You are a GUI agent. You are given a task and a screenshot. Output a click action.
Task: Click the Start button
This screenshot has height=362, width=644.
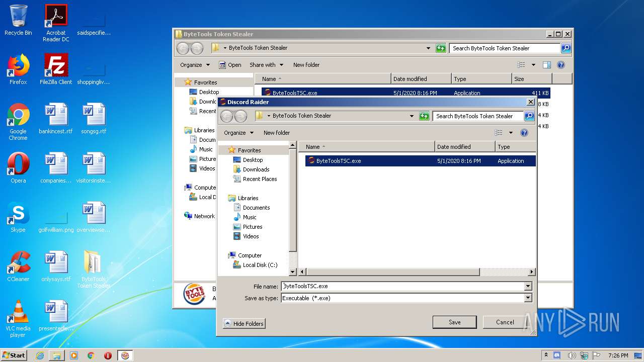14,355
